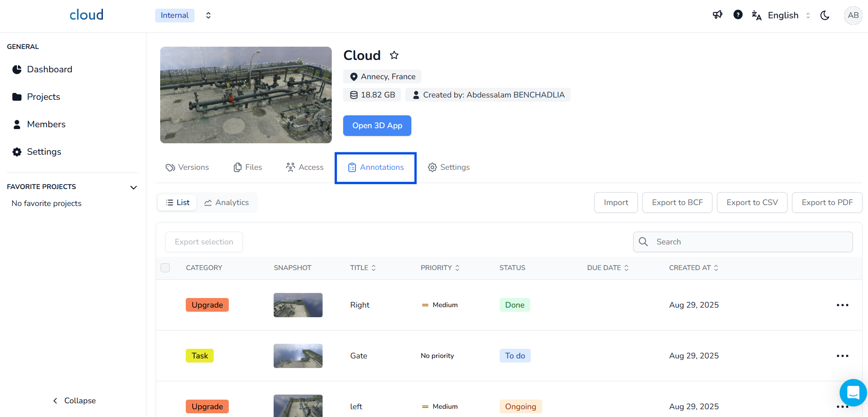Open the Files tab
Screen dimensions: 868x417
click(248, 168)
